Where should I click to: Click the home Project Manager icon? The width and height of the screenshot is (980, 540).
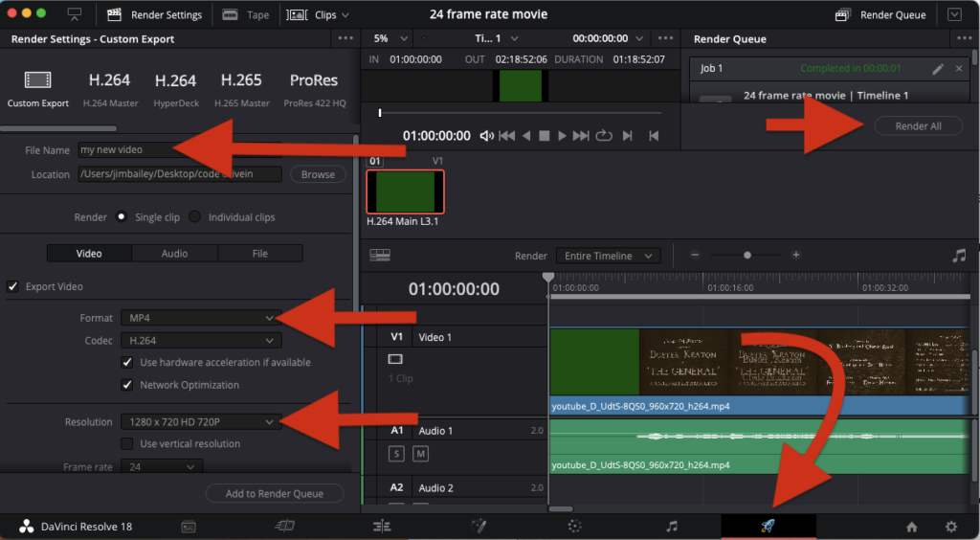tap(911, 527)
